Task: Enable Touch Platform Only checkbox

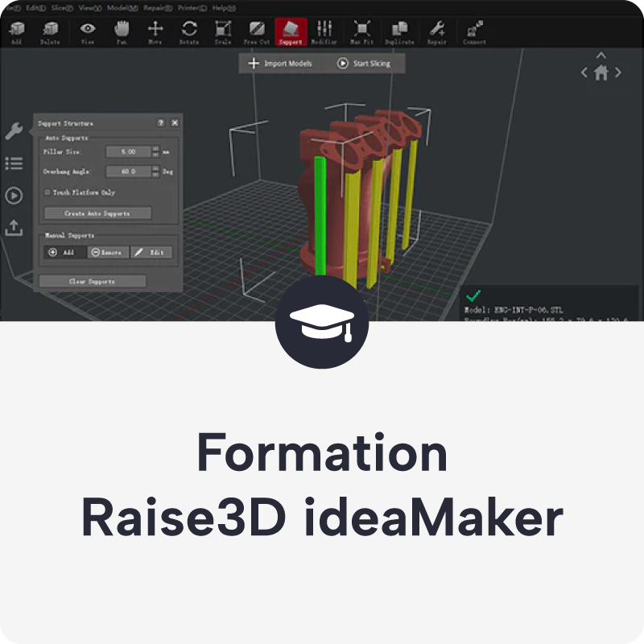Action: (x=47, y=192)
